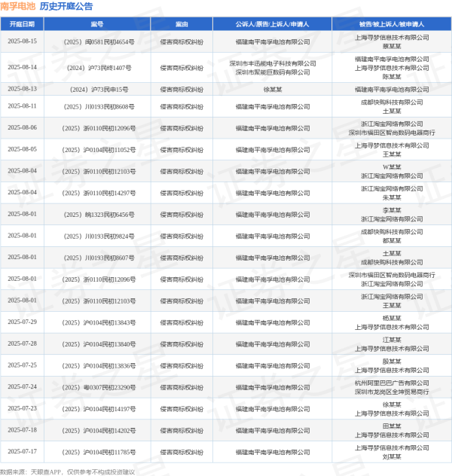Click the 案由 cell in the 2025-08-15 row
The width and height of the screenshot is (452, 476).
coord(182,42)
